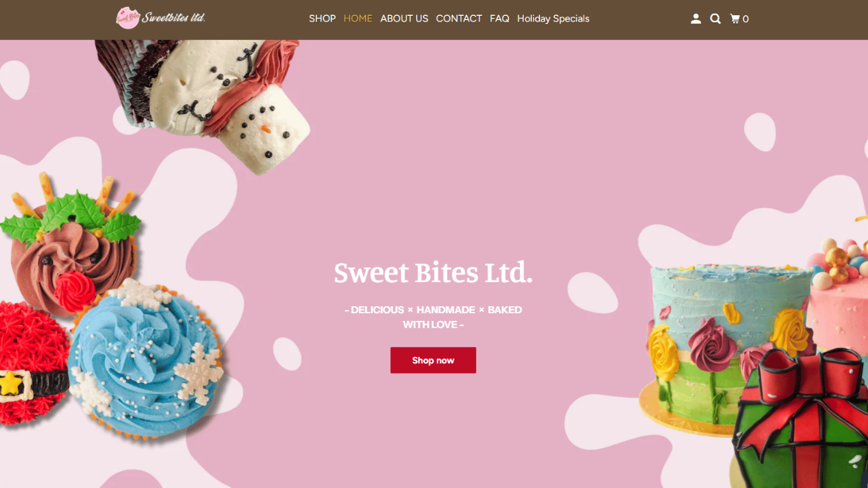
Task: Click the Sweetbites ltd. script wordmark
Action: tap(173, 18)
